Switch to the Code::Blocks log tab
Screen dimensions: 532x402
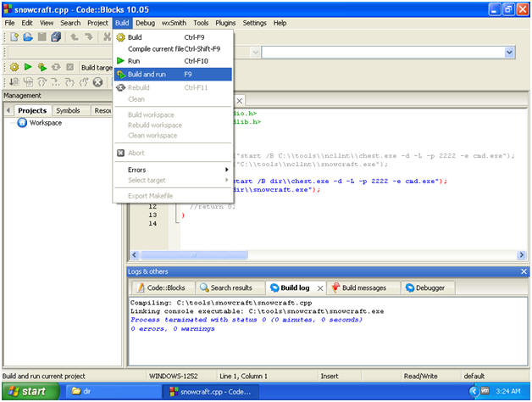click(x=163, y=288)
